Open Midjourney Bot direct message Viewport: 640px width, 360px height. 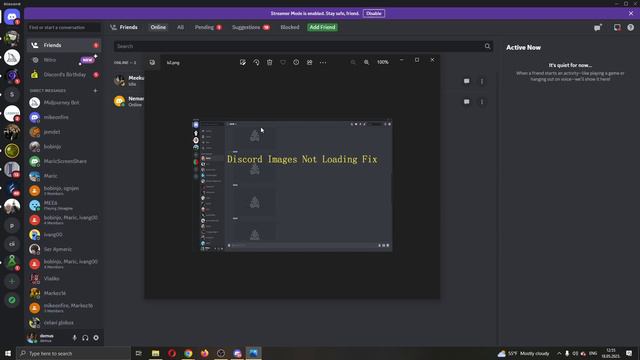pos(64,102)
